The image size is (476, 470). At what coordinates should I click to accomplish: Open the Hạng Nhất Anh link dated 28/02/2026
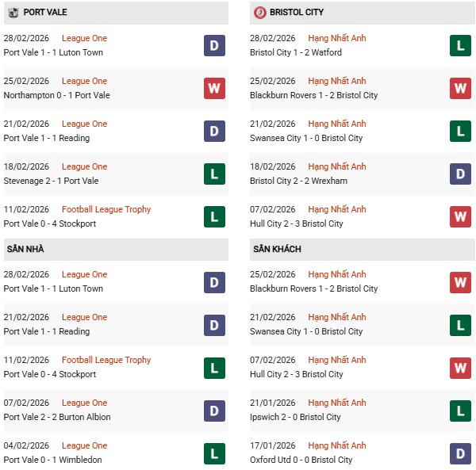[337, 38]
